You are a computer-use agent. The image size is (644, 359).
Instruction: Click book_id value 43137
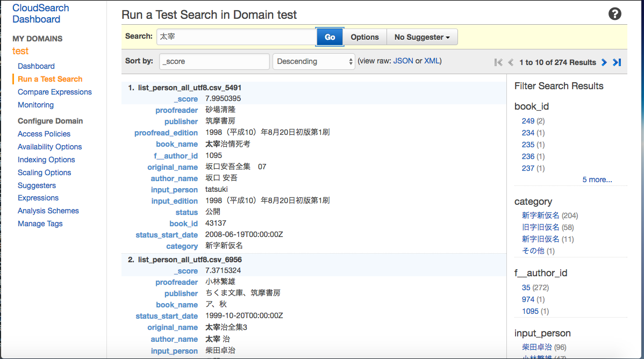pos(216,223)
